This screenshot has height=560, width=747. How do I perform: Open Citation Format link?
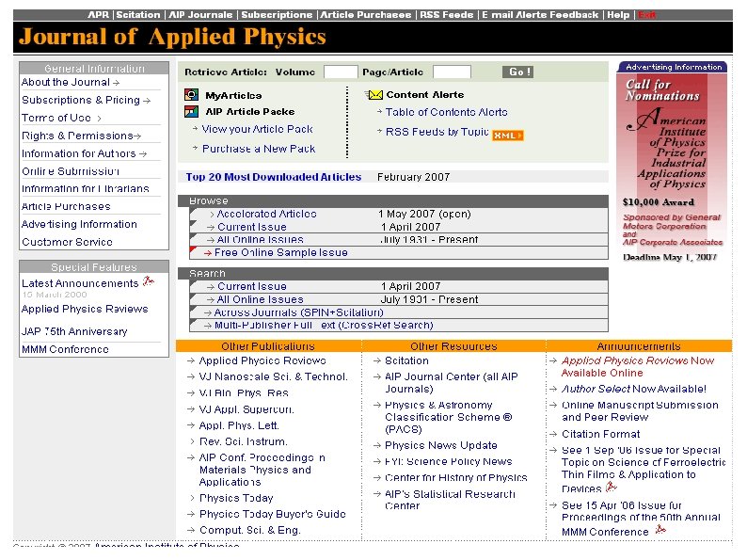point(601,434)
